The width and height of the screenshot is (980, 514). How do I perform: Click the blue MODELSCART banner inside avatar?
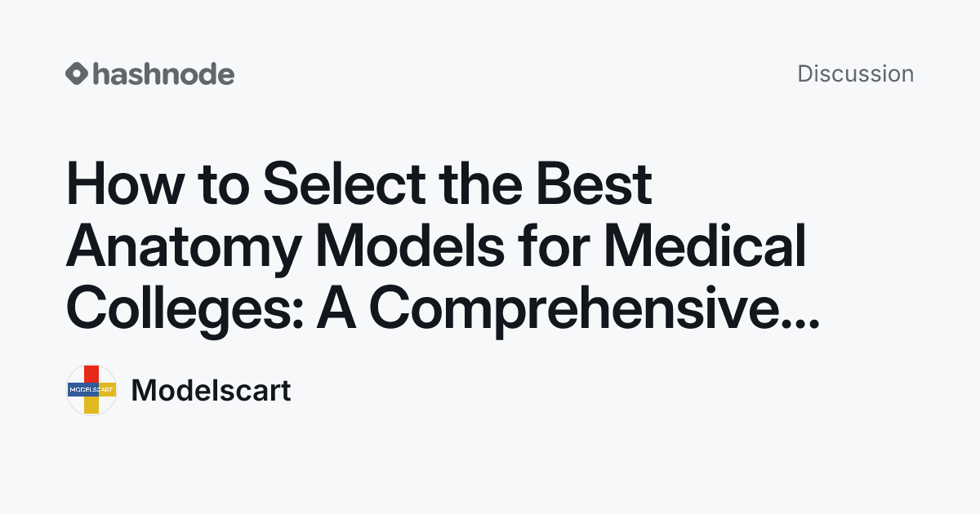[x=82, y=390]
